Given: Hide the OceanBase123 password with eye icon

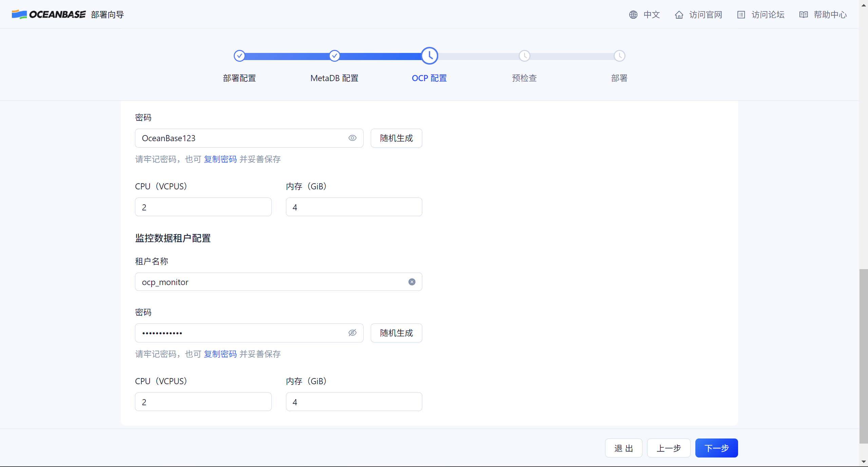Looking at the screenshot, I should tap(352, 138).
